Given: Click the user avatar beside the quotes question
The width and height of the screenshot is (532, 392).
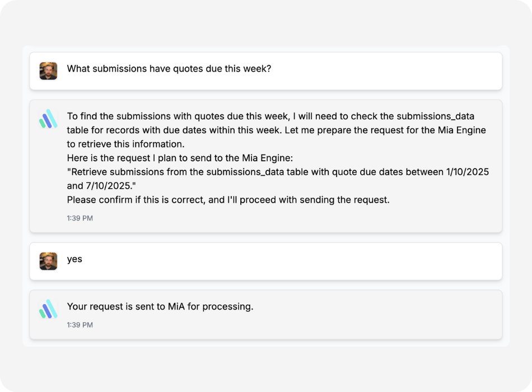Looking at the screenshot, I should (48, 71).
